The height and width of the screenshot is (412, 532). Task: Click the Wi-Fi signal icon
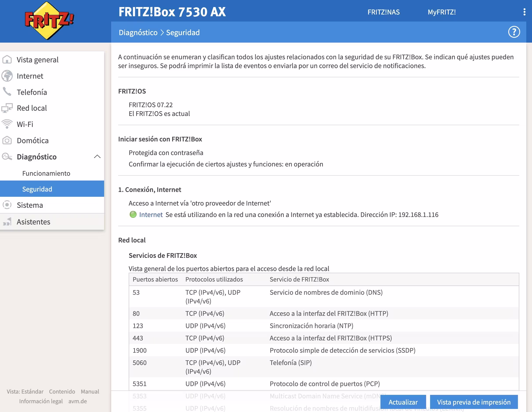pyautogui.click(x=7, y=124)
